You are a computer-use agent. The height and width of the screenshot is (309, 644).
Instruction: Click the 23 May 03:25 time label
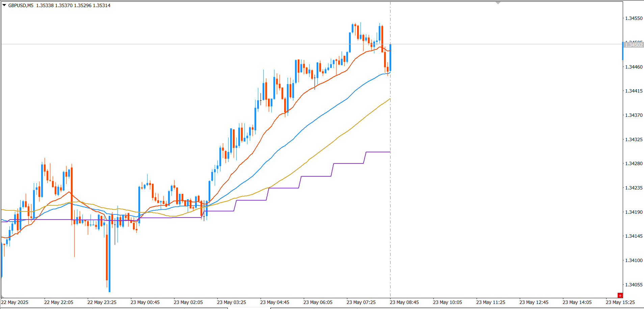232,302
